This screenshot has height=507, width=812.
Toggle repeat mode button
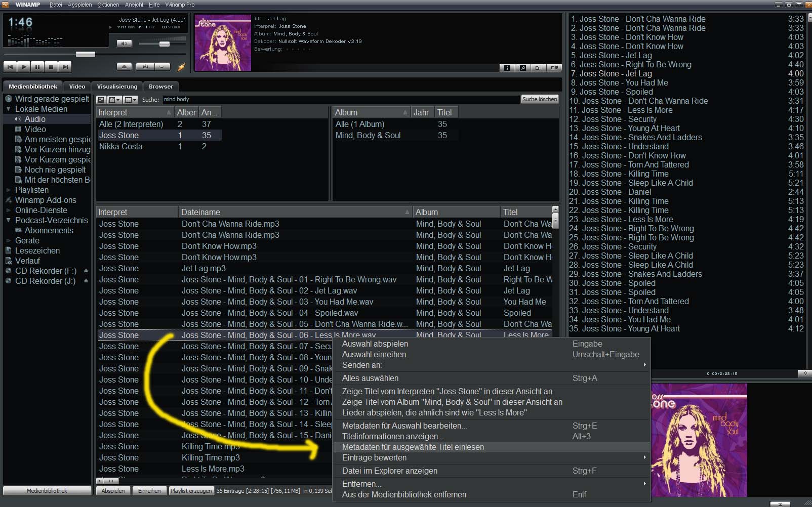[x=162, y=67]
